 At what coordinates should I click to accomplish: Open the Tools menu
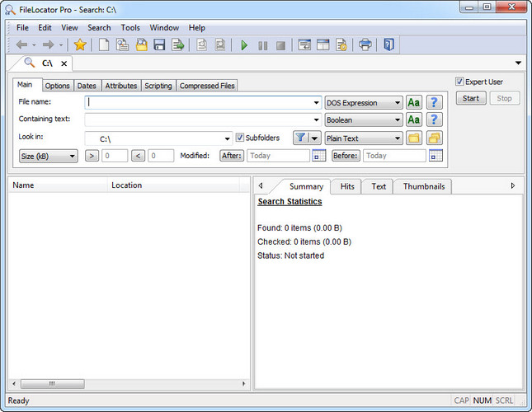coord(130,27)
